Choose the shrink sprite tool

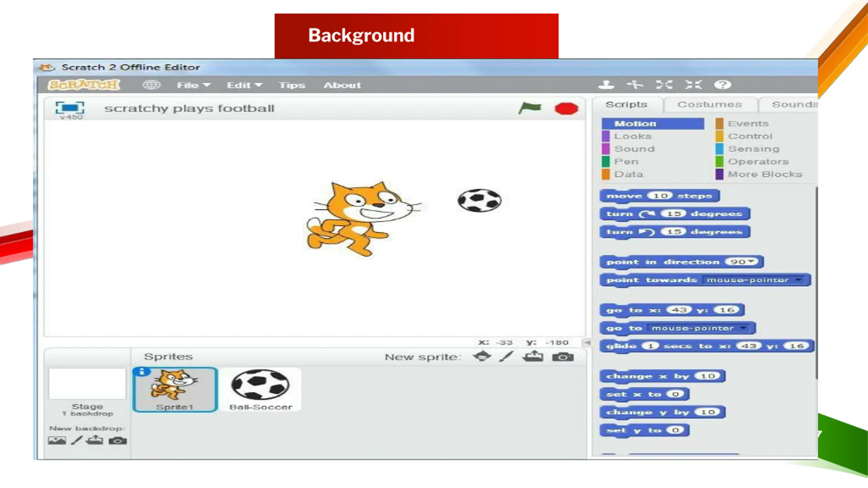point(693,85)
